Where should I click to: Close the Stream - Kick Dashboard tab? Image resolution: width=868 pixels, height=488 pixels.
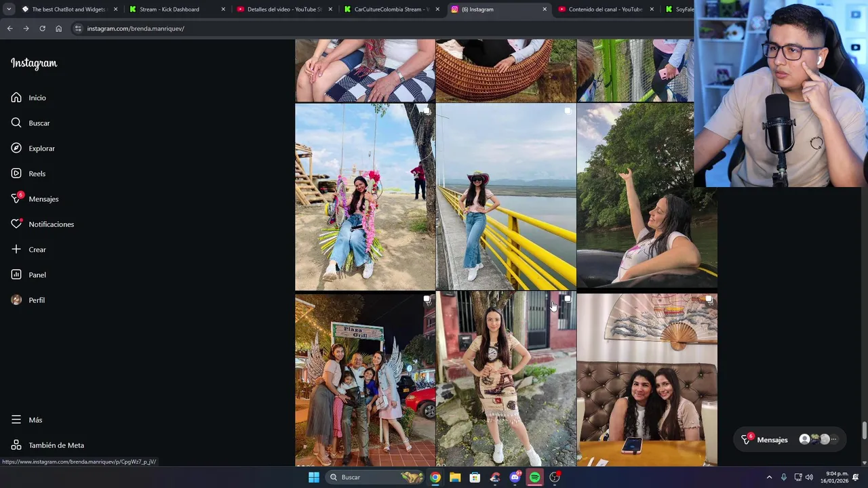(x=223, y=9)
